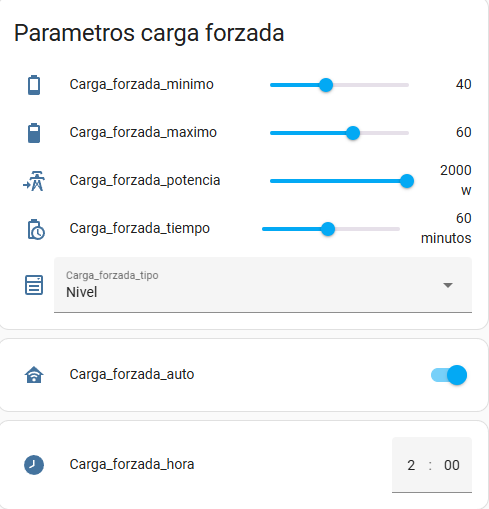
Task: Toggle the Carga_forzada_auto switch off
Action: point(449,375)
